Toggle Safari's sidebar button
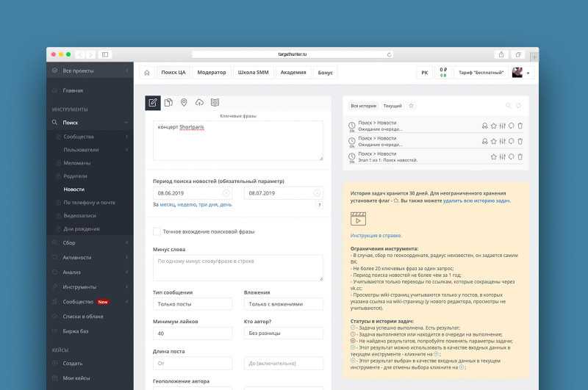This screenshot has width=588, height=390. pyautogui.click(x=105, y=54)
